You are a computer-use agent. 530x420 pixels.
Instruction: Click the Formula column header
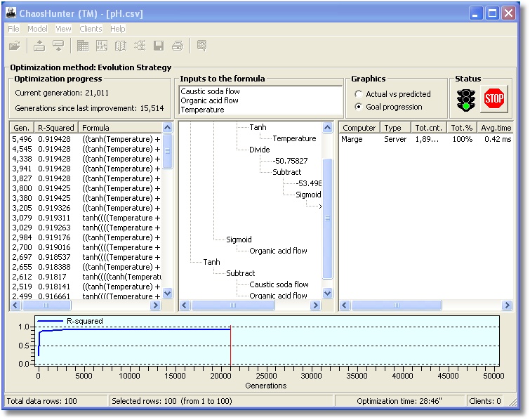click(x=120, y=128)
